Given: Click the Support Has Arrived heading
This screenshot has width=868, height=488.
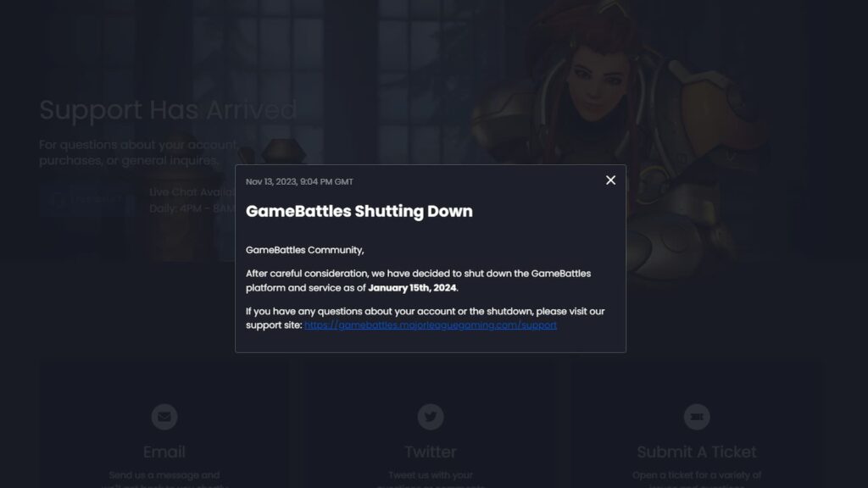Looking at the screenshot, I should click(166, 110).
